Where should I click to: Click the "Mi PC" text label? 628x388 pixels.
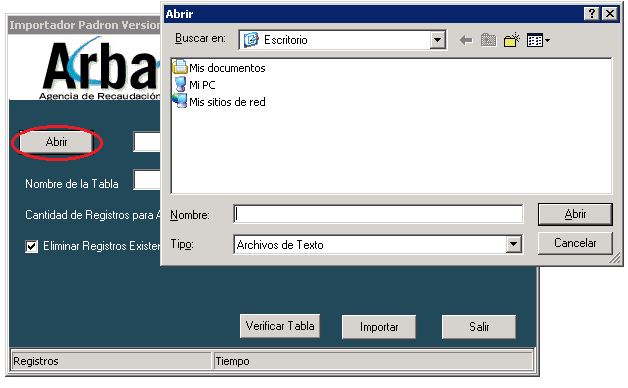point(202,85)
